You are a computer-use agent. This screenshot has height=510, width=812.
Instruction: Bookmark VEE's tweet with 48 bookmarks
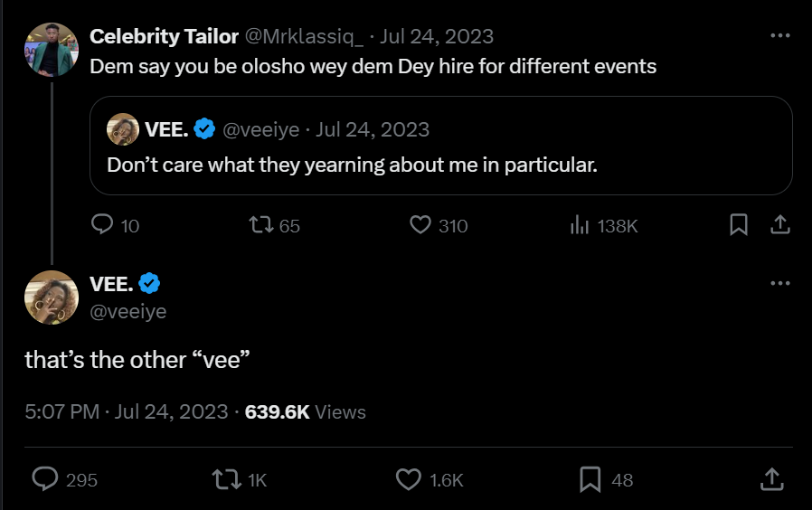590,479
